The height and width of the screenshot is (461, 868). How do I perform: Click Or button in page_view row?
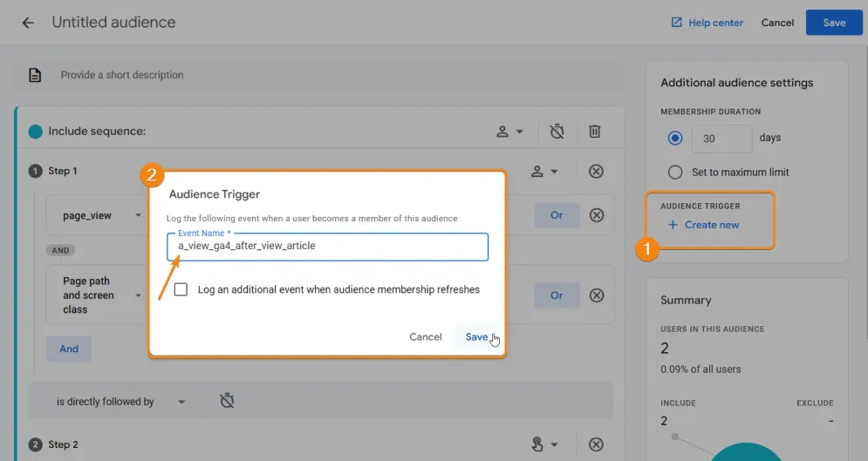557,215
